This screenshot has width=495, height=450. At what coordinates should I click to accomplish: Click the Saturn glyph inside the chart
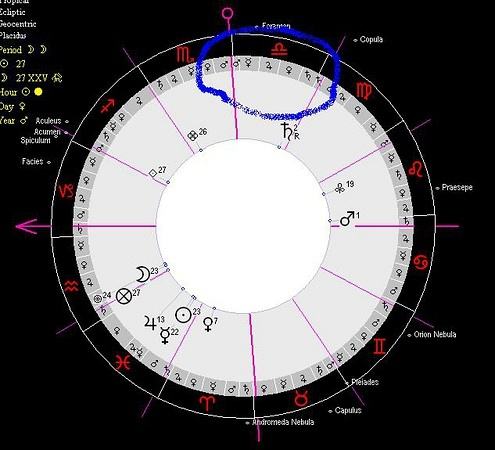(x=287, y=131)
